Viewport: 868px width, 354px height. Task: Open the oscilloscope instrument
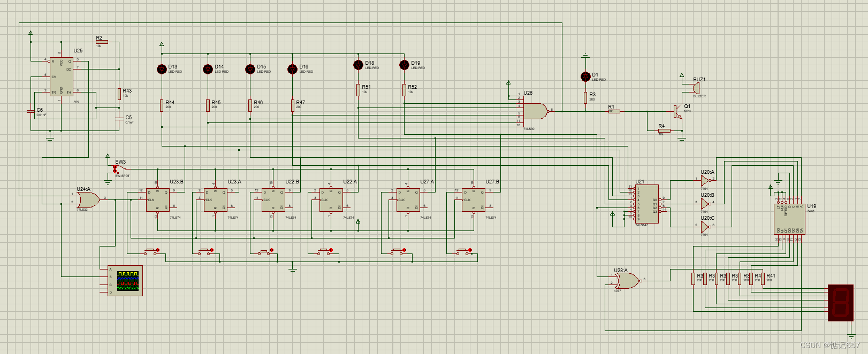point(125,281)
